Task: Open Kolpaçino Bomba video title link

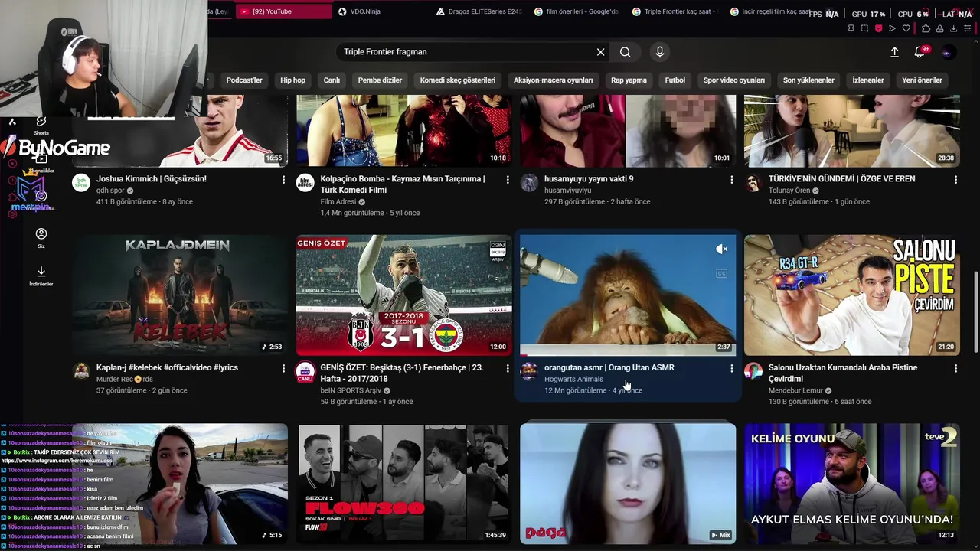Action: (x=403, y=184)
